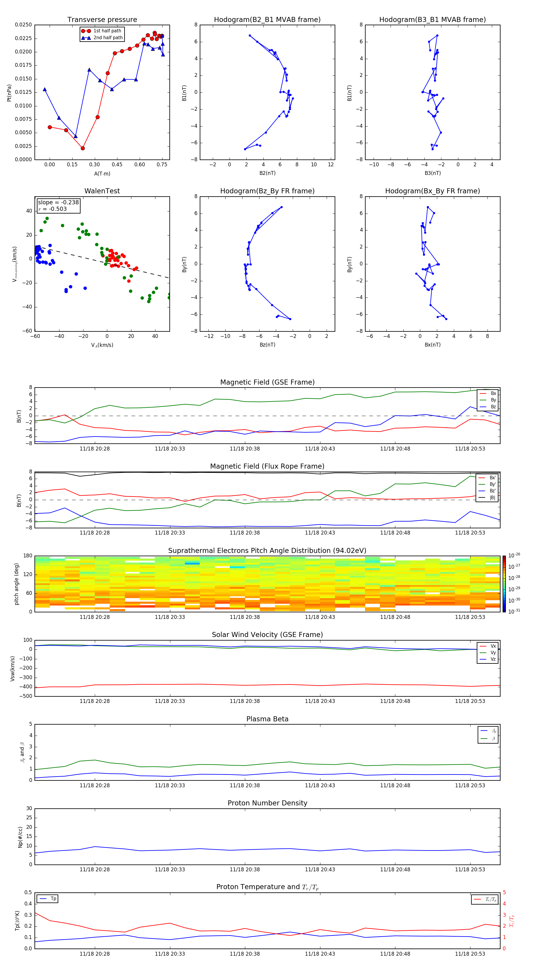
Task: Select "Bx'" in the Flux Rope legend
Action: click(487, 478)
